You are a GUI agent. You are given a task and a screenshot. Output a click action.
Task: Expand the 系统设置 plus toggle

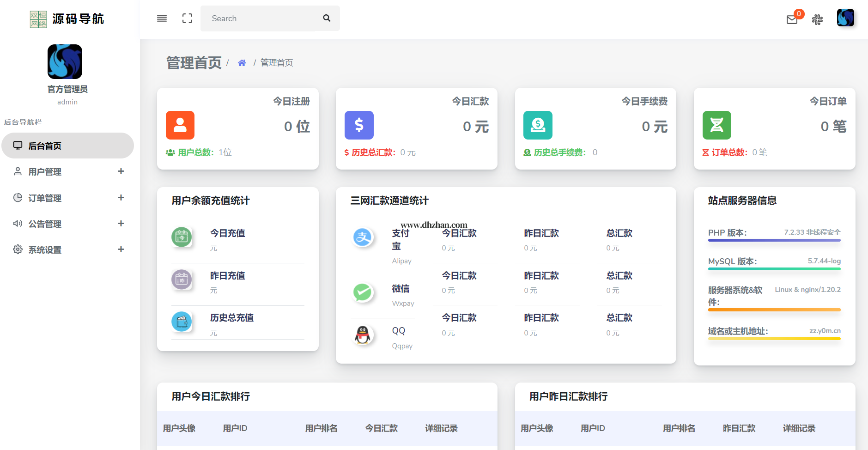(x=121, y=249)
